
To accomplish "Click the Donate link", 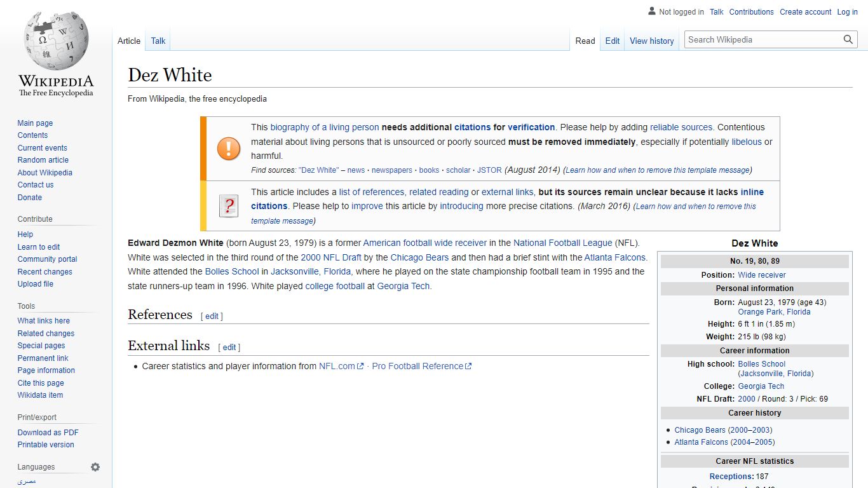I will point(29,198).
